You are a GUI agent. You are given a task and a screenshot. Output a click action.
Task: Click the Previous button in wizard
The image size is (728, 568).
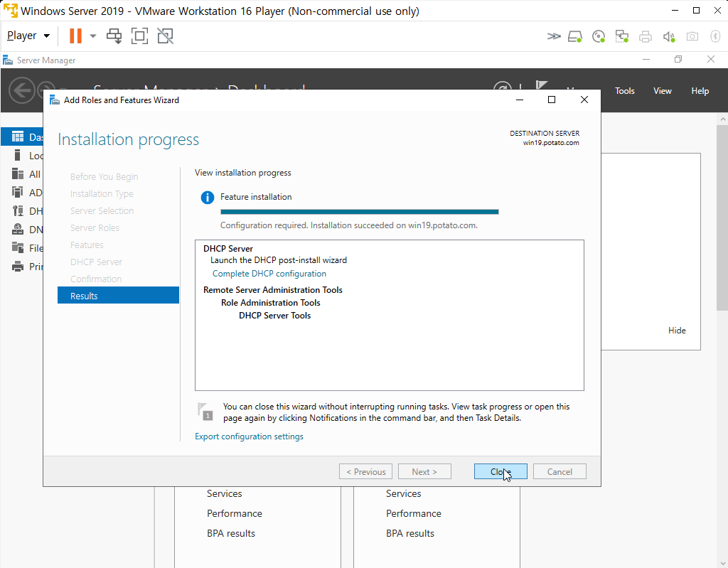(366, 471)
